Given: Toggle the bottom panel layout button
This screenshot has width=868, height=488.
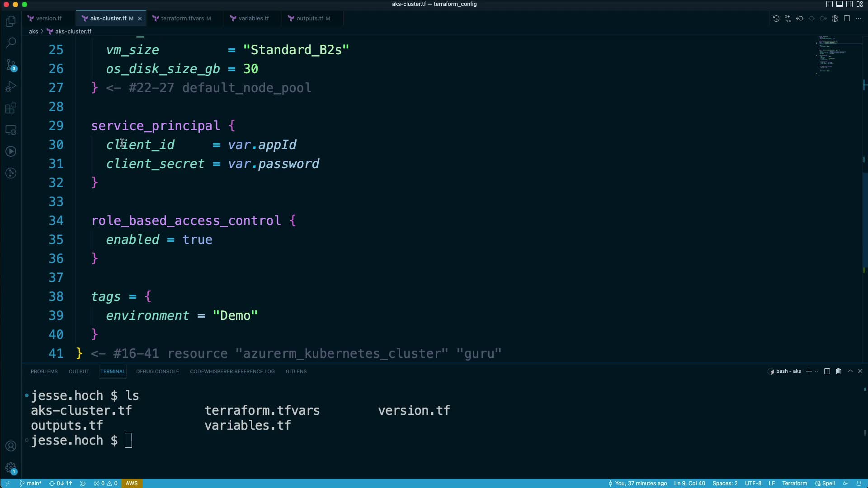Looking at the screenshot, I should (839, 4).
